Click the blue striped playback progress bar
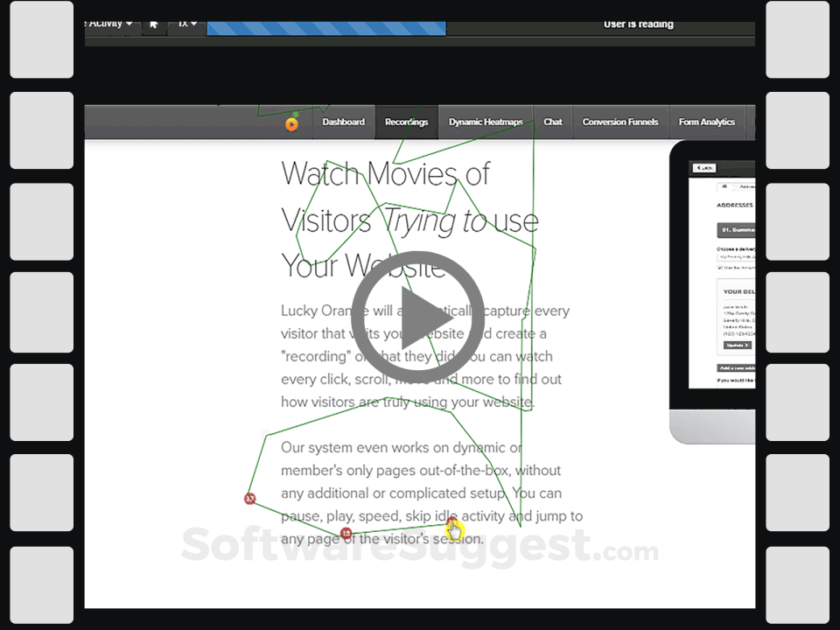This screenshot has width=840, height=630. [x=326, y=28]
